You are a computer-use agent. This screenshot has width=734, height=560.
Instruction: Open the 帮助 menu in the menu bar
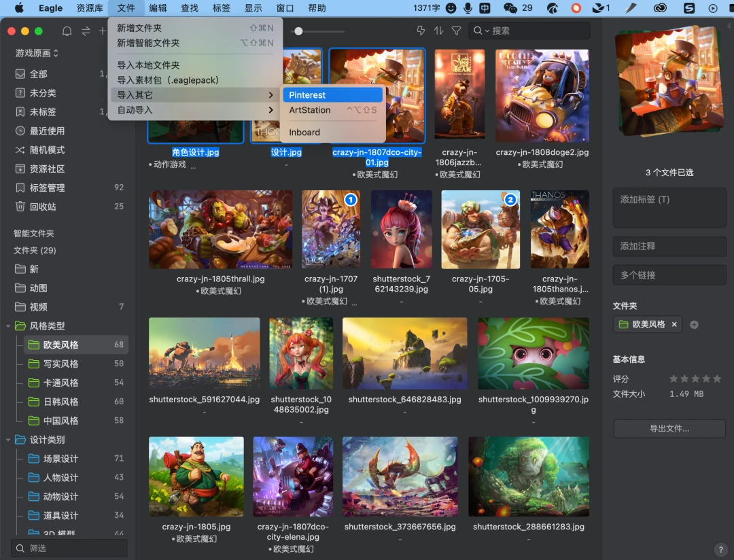317,8
